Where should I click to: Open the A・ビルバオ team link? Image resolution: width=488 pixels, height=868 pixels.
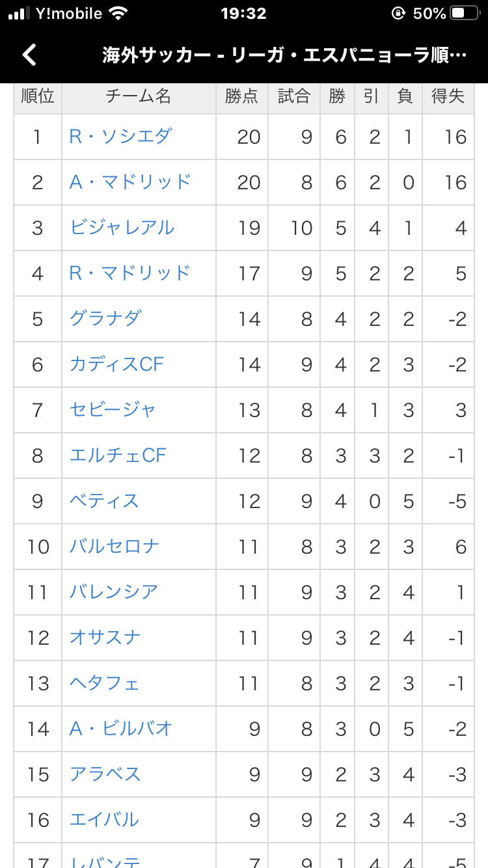[x=121, y=728]
